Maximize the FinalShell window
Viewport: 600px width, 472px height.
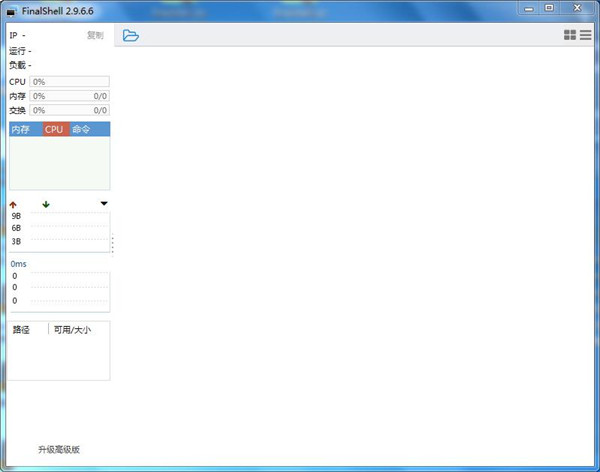tap(549, 8)
